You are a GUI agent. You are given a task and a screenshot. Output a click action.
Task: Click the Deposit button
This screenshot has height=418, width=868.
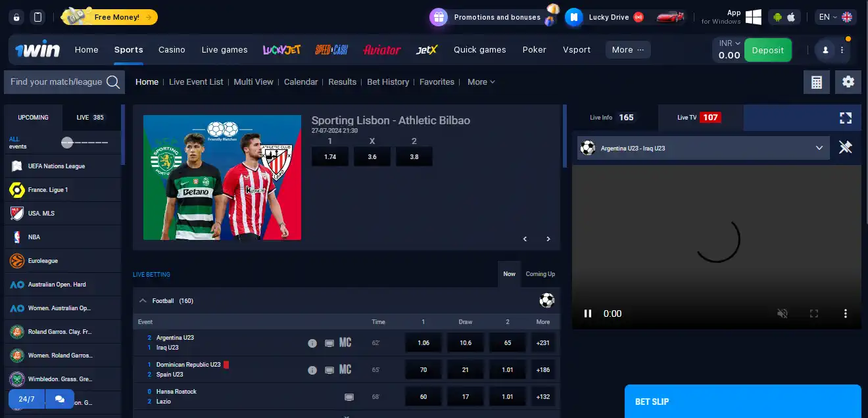pyautogui.click(x=767, y=49)
